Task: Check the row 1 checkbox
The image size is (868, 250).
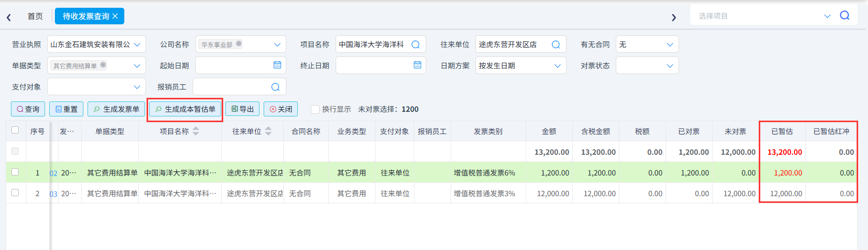Action: (15, 172)
